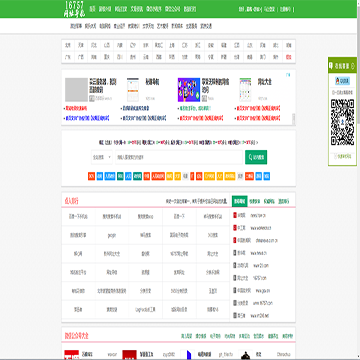This screenshot has width=360, height=360.
Task: Select the red highlighted province cell
Action: [x=288, y=57]
